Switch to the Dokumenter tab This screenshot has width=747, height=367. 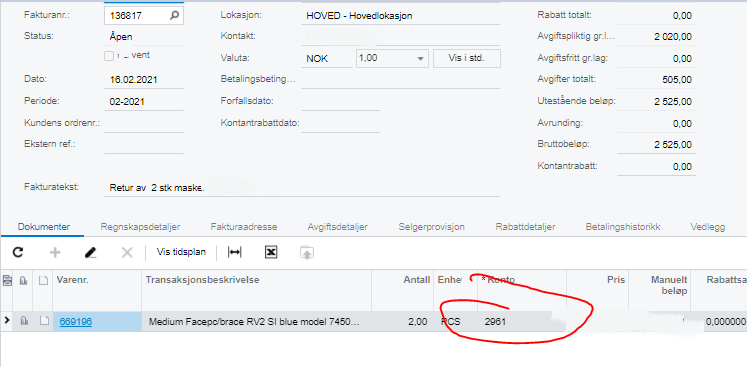coord(44,227)
